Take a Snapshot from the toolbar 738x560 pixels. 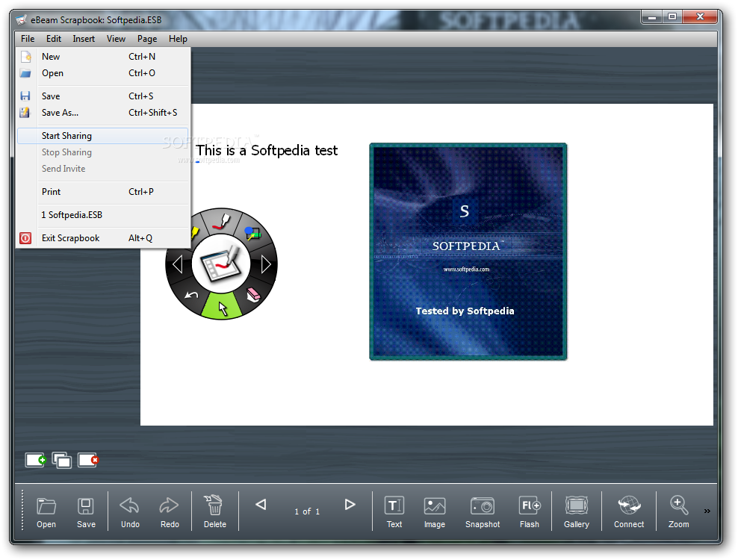point(483,512)
